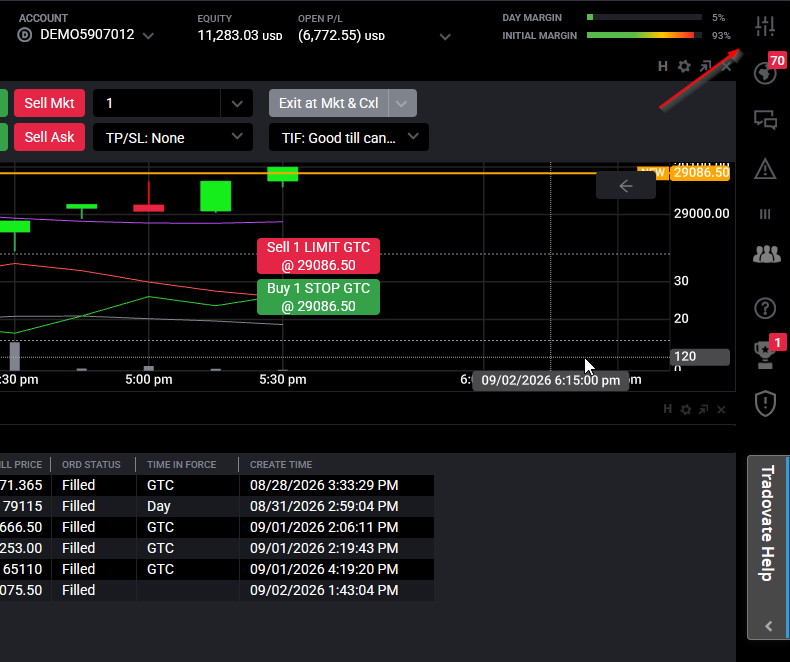Select the order created 09/01/2026 2:06:11 PM
Image resolution: width=790 pixels, height=662 pixels.
coord(324,527)
